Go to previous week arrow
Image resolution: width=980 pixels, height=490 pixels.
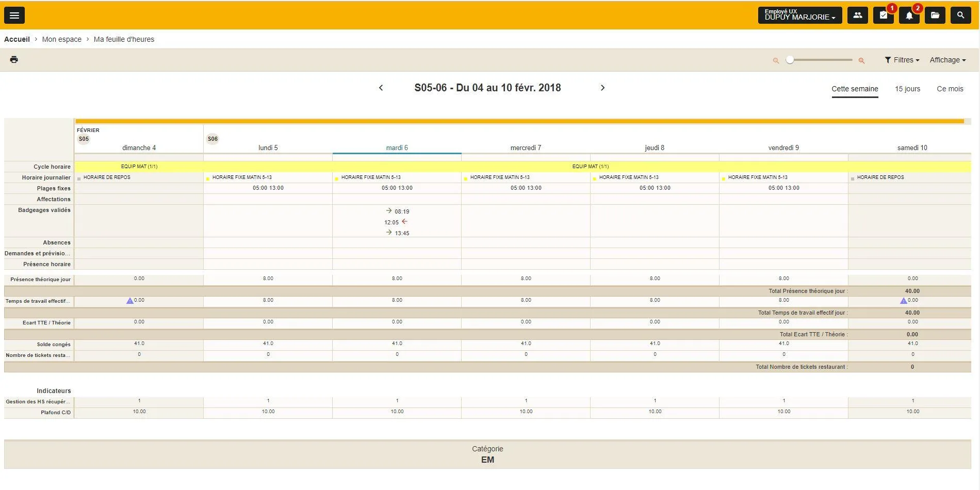pyautogui.click(x=381, y=88)
